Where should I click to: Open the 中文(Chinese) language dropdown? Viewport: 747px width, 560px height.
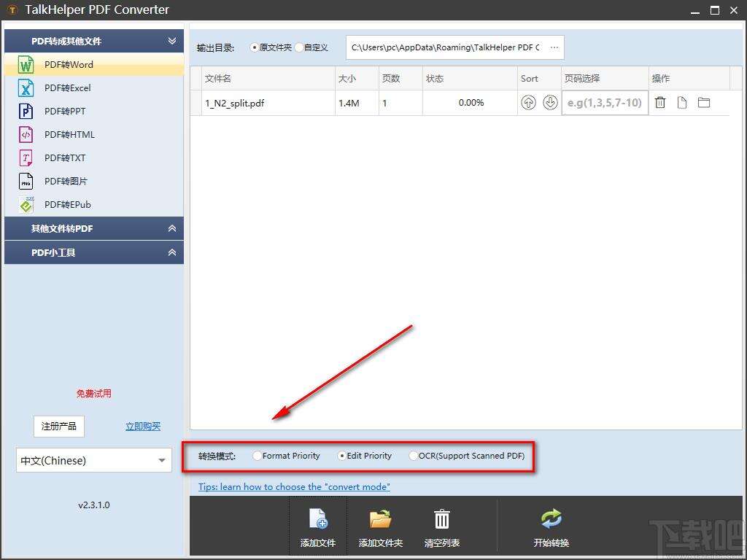(x=94, y=460)
